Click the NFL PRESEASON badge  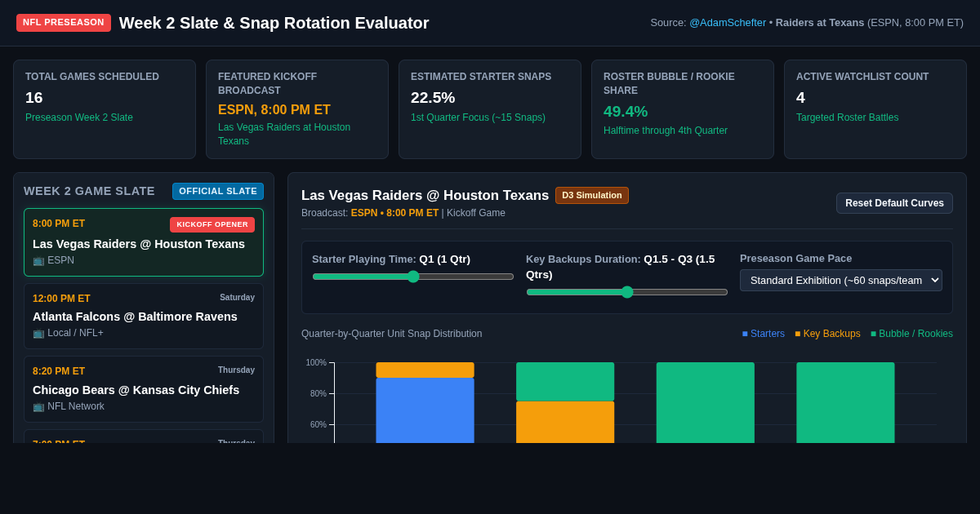[64, 23]
